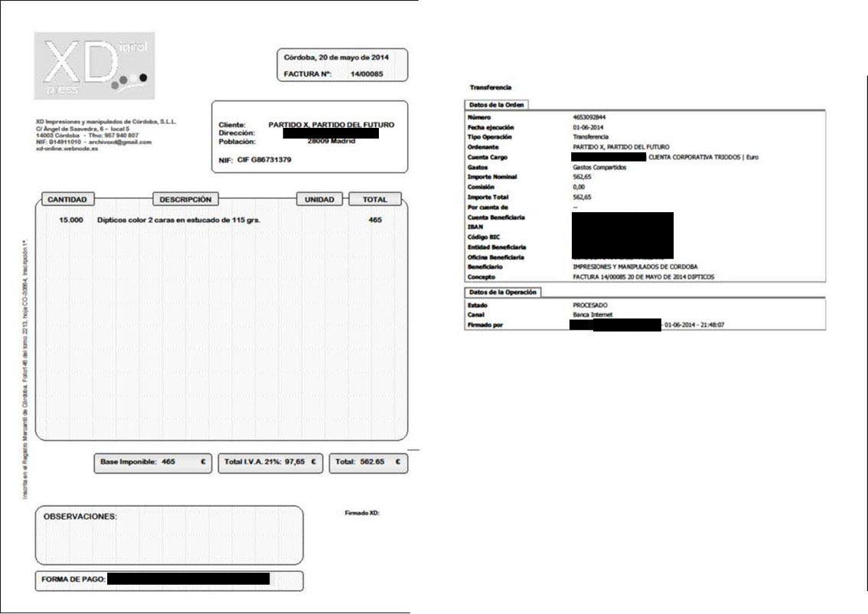Click the postal code '28009 Madrid'

pos(331,141)
